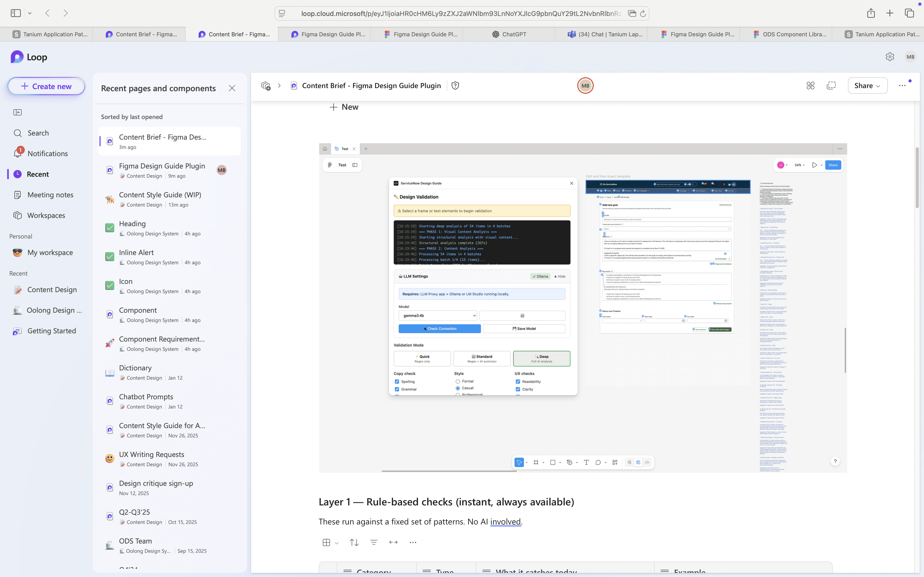Image resolution: width=924 pixels, height=577 pixels.
Task: Click the table filter lines icon
Action: pyautogui.click(x=374, y=542)
